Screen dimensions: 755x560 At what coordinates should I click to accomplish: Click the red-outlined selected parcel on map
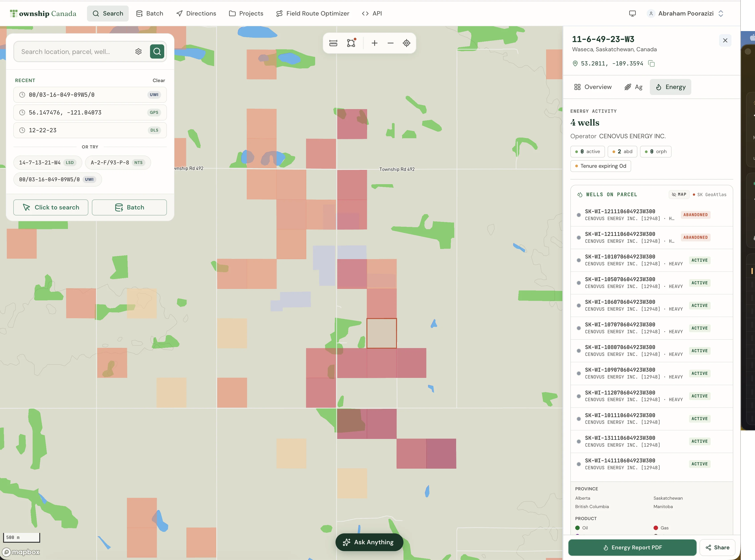(x=382, y=333)
